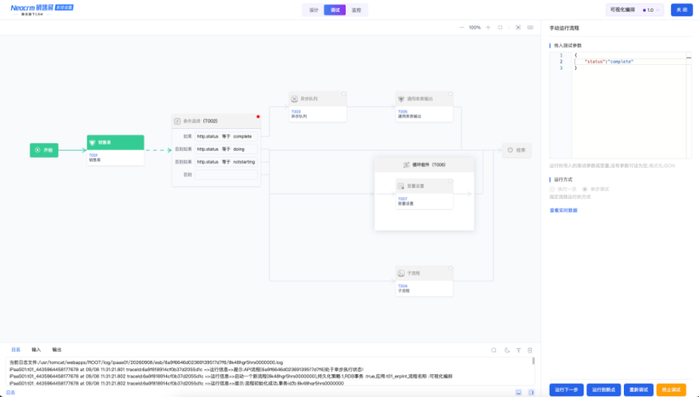The image size is (700, 397).
Task: Toggle breakpoint circle on 变量设置 node
Action: pos(450,181)
